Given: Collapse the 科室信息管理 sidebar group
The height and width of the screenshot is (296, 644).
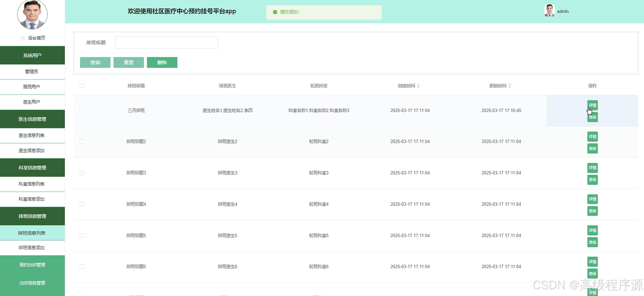Looking at the screenshot, I should [x=32, y=167].
